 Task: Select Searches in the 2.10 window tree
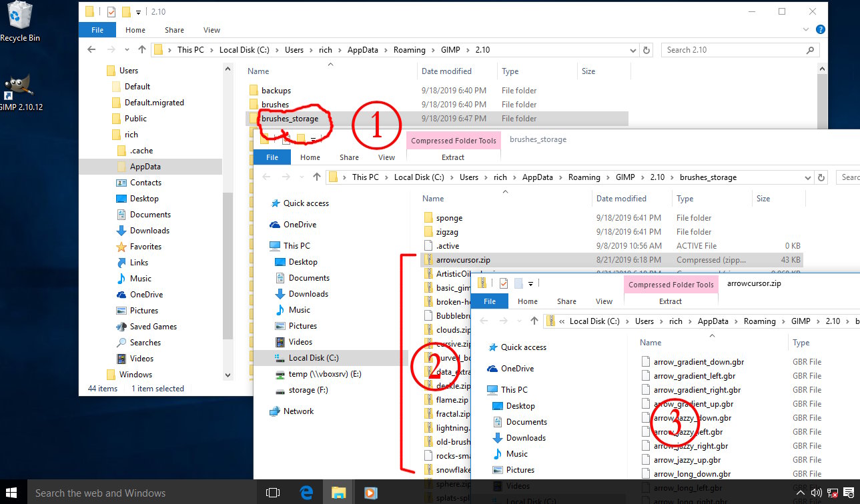(145, 343)
